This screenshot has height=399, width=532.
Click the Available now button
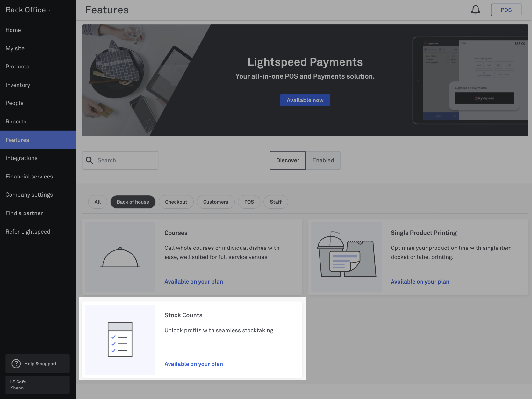pos(305,100)
